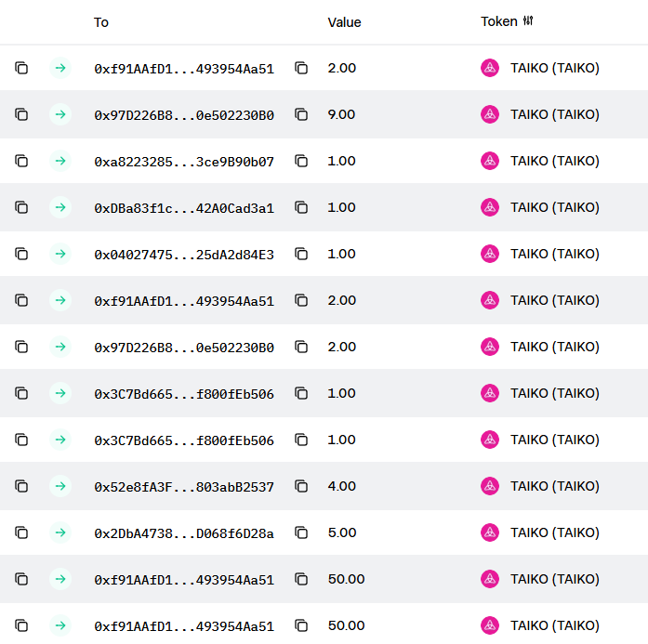Click copy icon left of arrow, 0x04027475 row

point(21,254)
